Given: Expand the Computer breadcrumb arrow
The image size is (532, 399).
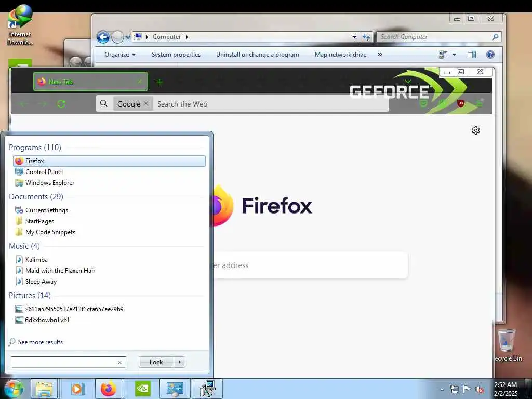Looking at the screenshot, I should pyautogui.click(x=187, y=37).
